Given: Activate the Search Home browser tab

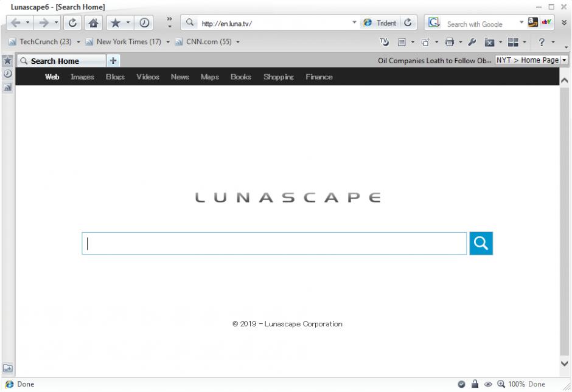Looking at the screenshot, I should (x=61, y=61).
